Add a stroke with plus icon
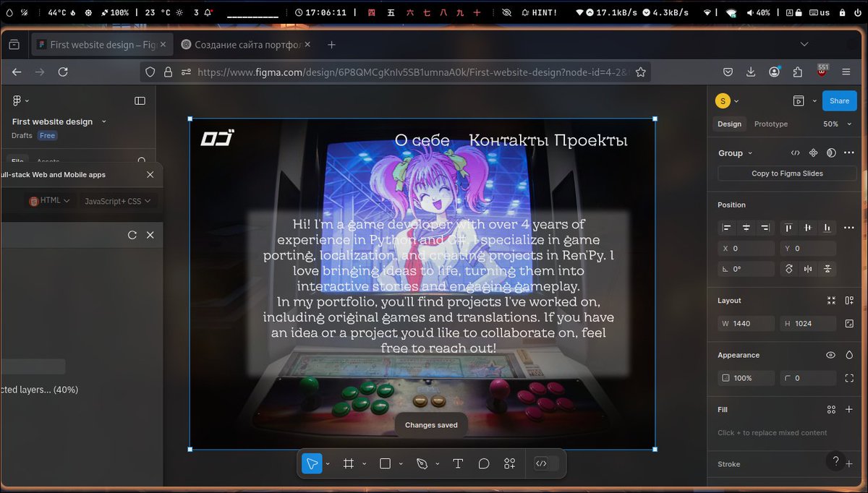Image resolution: width=868 pixels, height=493 pixels. [x=849, y=464]
